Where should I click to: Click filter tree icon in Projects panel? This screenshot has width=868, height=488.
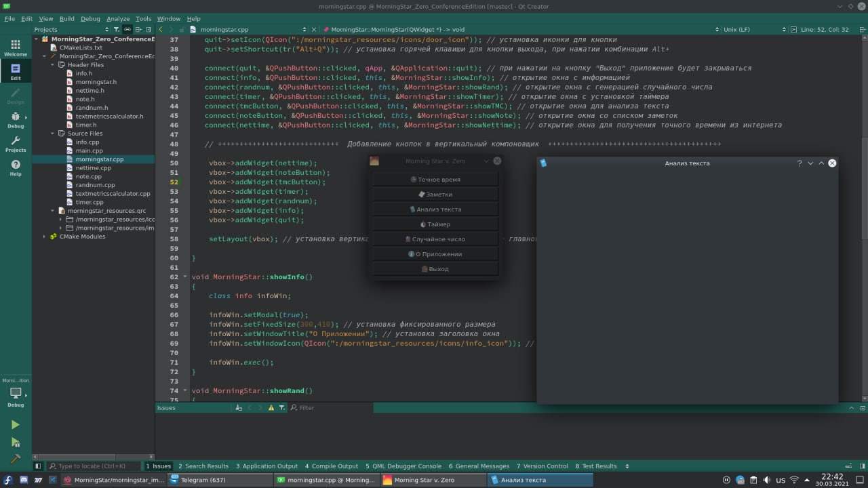(117, 29)
